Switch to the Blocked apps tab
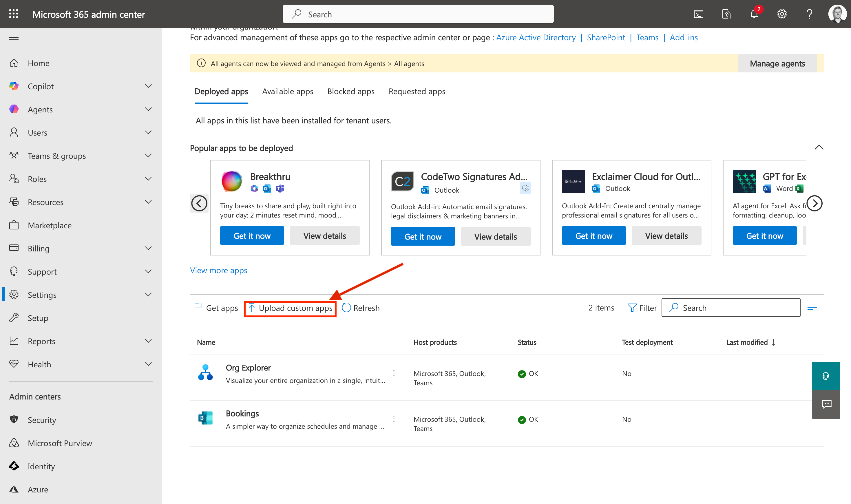 351,91
